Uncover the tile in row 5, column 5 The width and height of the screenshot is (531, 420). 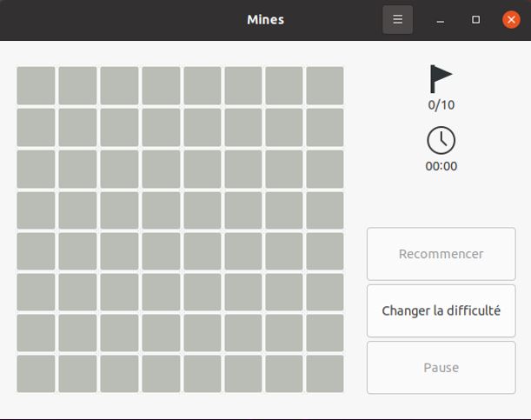[202, 250]
